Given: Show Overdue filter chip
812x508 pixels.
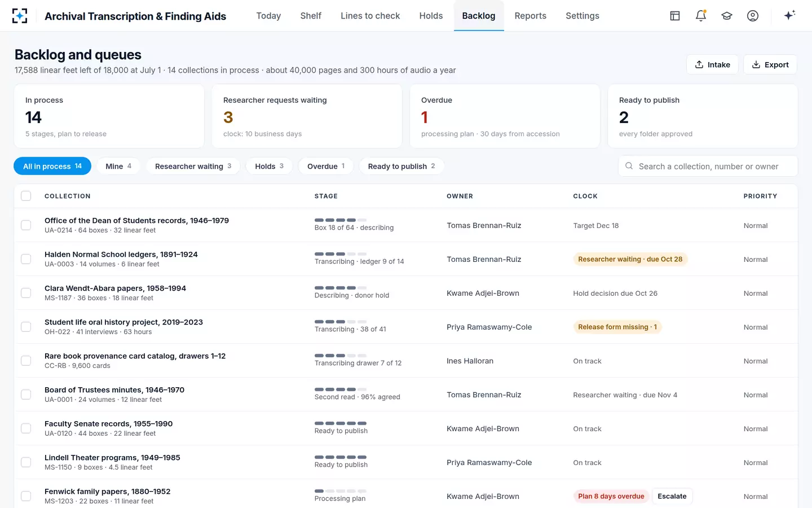Looking at the screenshot, I should 326,166.
